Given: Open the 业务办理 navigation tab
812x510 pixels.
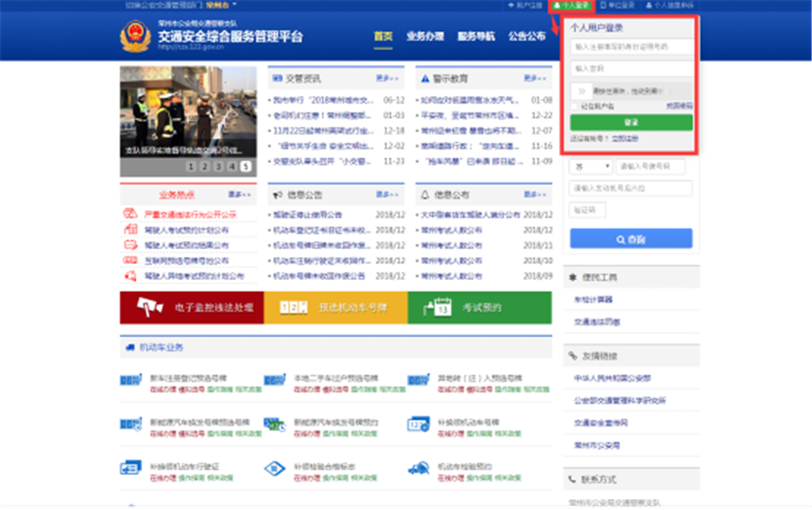Looking at the screenshot, I should pos(425,36).
